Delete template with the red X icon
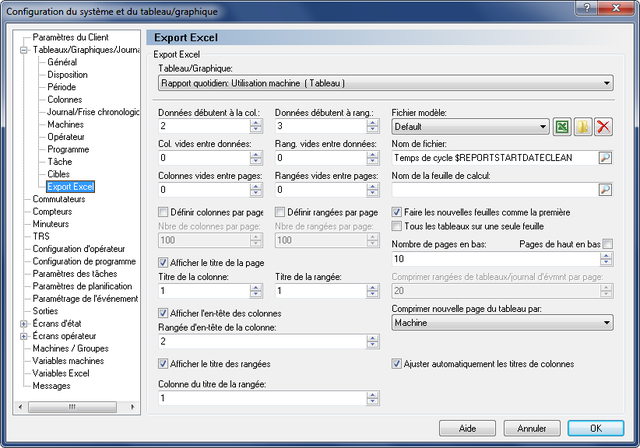640x448 pixels. click(603, 126)
